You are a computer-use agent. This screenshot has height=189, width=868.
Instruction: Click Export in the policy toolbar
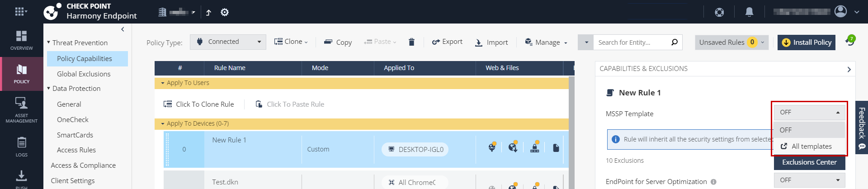[447, 42]
